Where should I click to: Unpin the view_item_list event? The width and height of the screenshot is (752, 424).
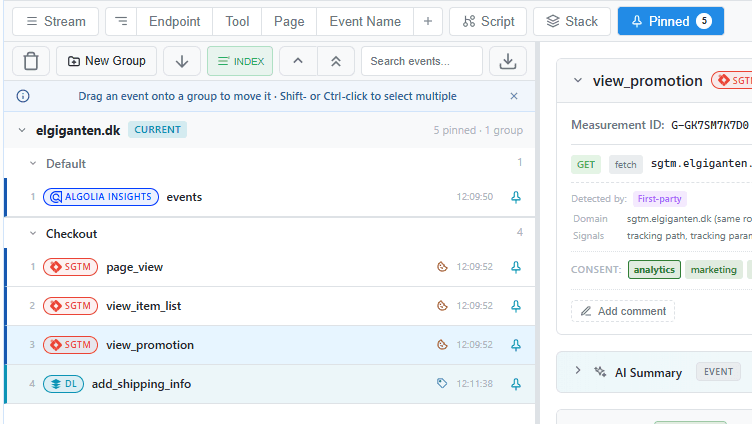pyautogui.click(x=516, y=306)
